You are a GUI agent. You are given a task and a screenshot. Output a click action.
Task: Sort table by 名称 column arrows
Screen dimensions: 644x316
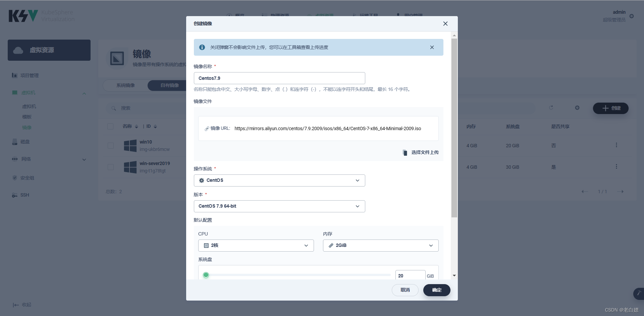click(x=137, y=126)
